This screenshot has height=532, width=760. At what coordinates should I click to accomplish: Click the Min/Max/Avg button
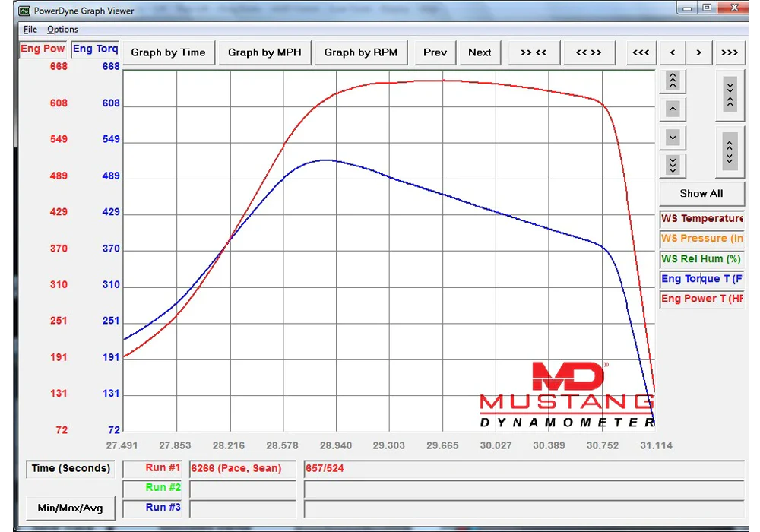(70, 508)
